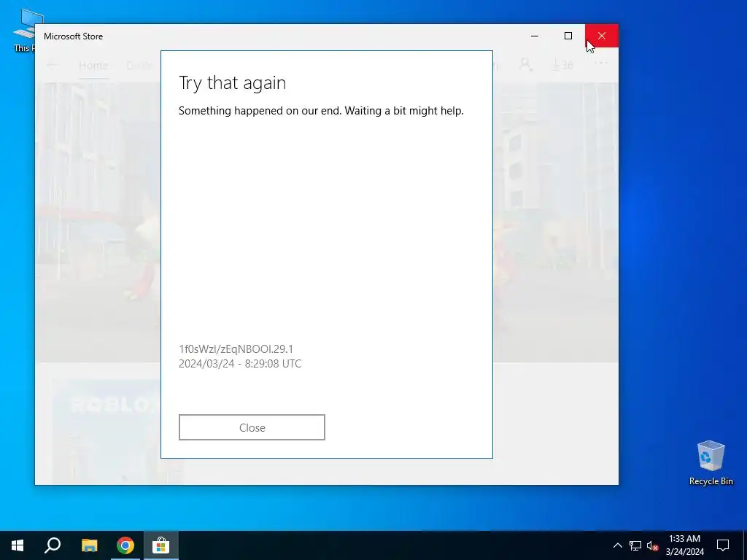Show hidden system tray icons
The width and height of the screenshot is (747, 560).
pyautogui.click(x=617, y=545)
